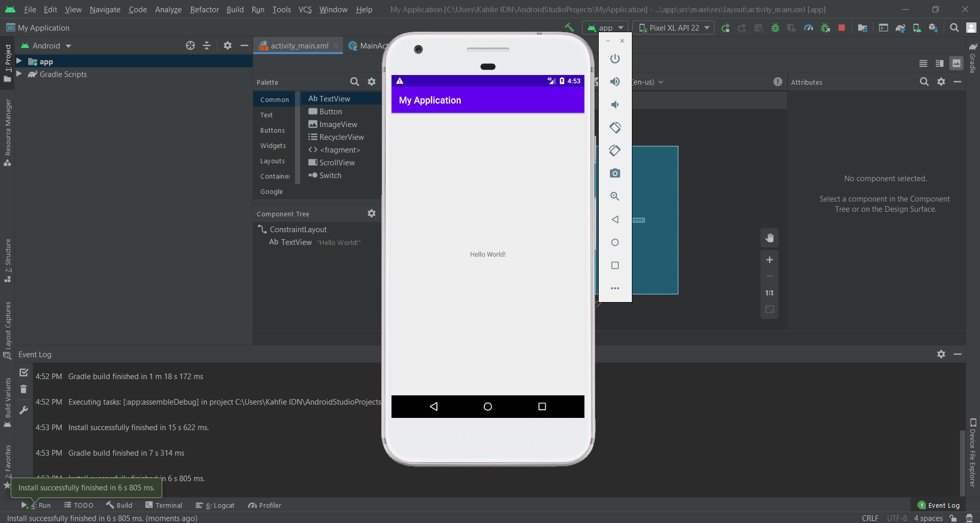Open the Pixel XL API 22 device dropdown
This screenshot has height=523, width=980.
coord(674,28)
